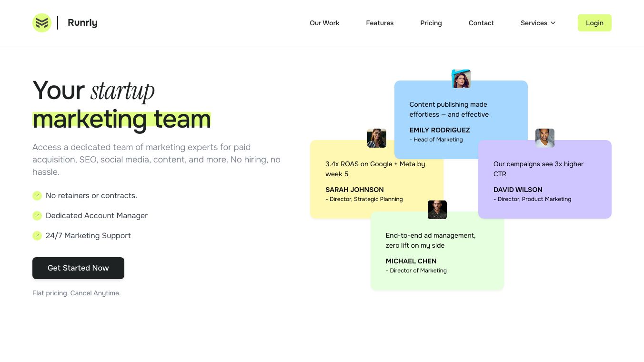
Task: Click the name SARAH JOHNSON on the yellow card
Action: pos(354,190)
